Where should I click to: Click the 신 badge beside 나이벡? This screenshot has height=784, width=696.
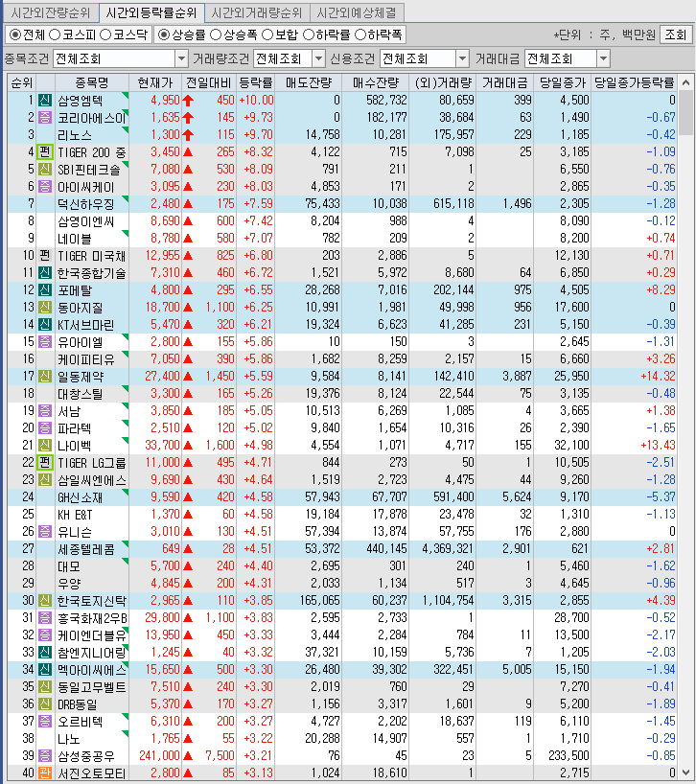(x=45, y=445)
